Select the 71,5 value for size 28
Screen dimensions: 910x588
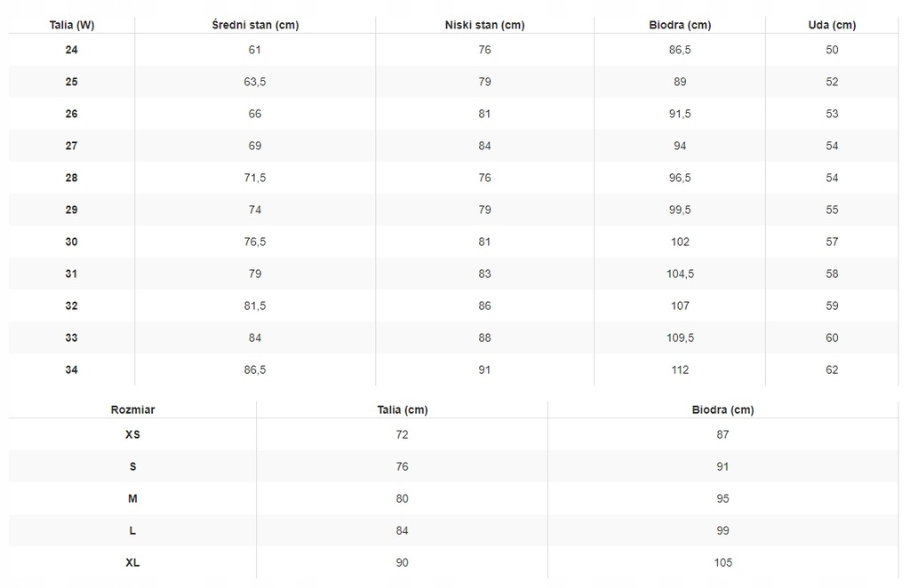coord(255,178)
